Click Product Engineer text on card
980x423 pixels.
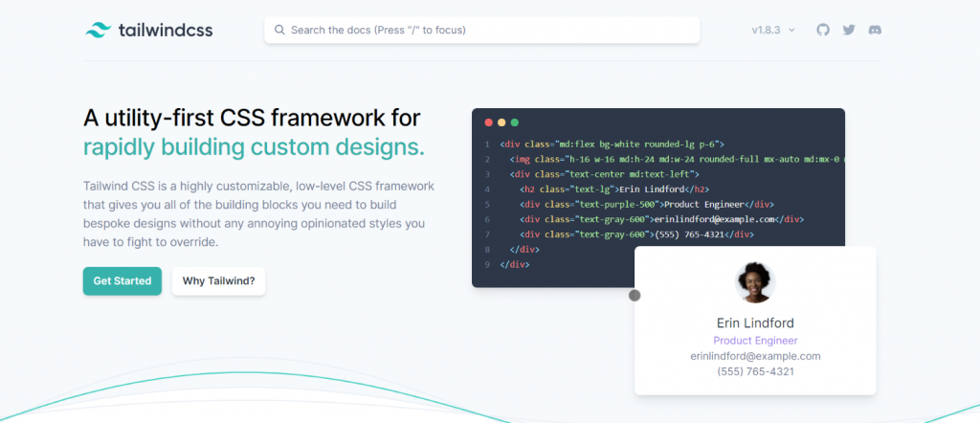[x=755, y=341]
